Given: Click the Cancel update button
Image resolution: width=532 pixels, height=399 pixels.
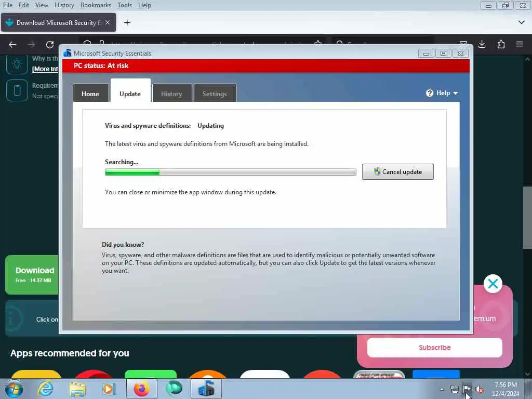Looking at the screenshot, I should (x=397, y=171).
